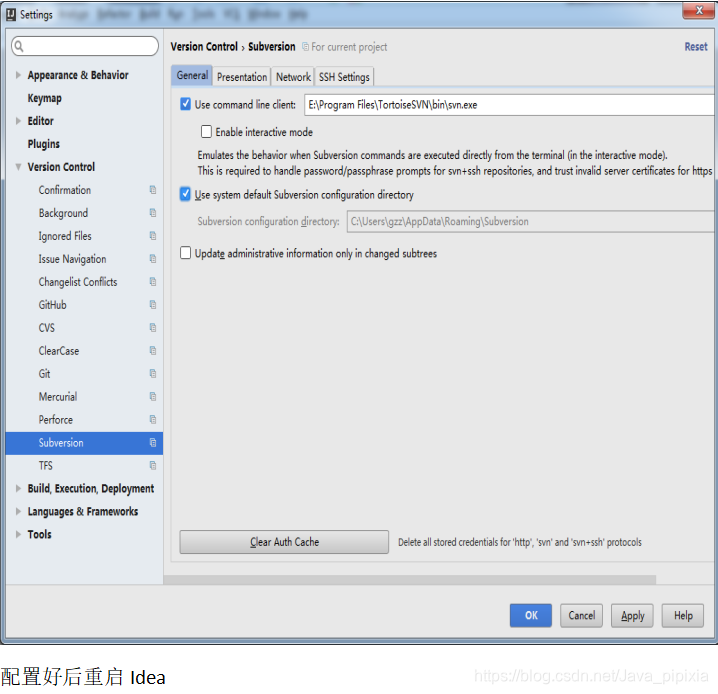The image size is (718, 694).
Task: Click the search magnifier icon in the settings search
Action: [19, 46]
